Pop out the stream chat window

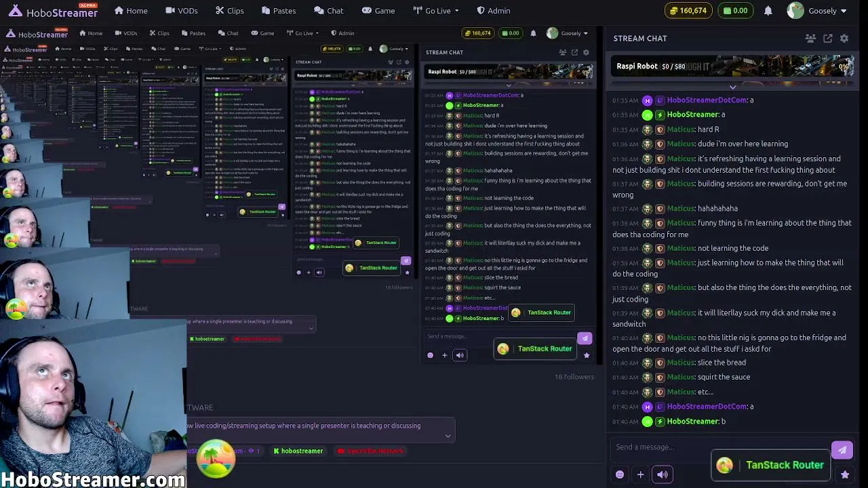click(x=828, y=39)
